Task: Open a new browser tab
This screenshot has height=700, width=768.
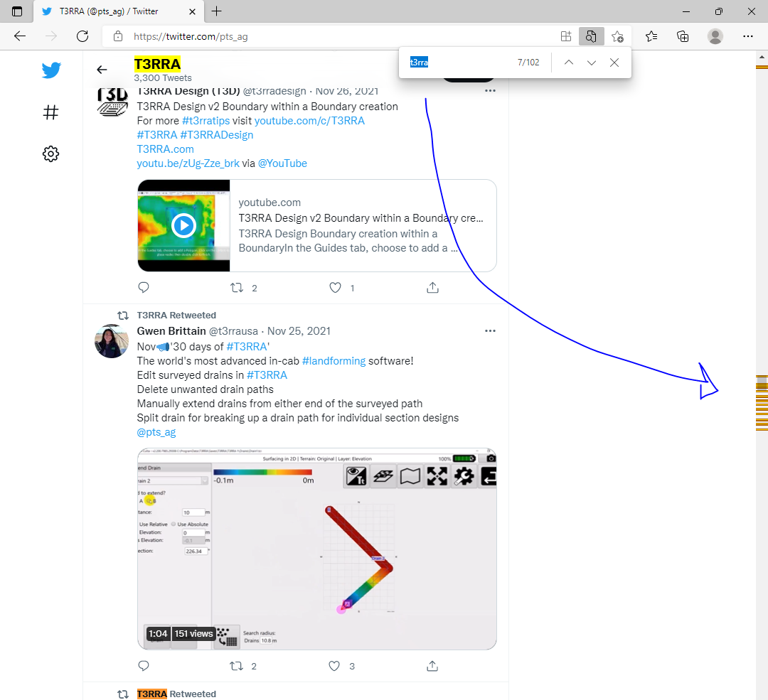Action: 217,11
